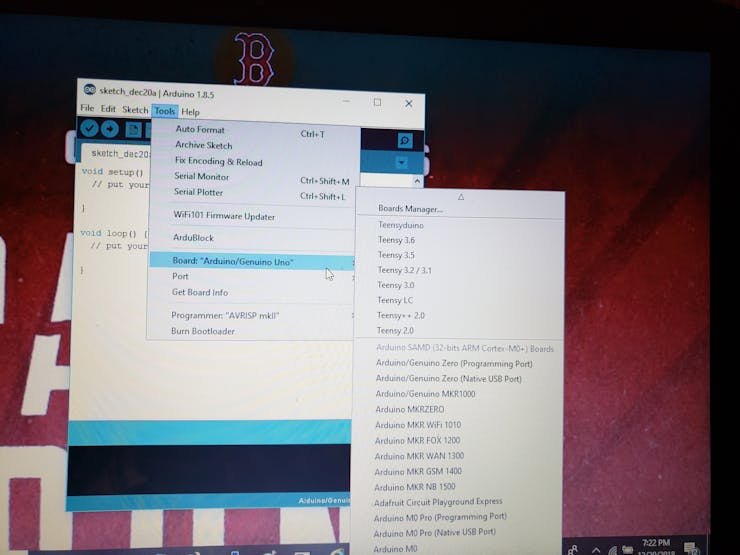Close the highlighted Tools menu
This screenshot has width=740, height=555.
click(x=164, y=111)
